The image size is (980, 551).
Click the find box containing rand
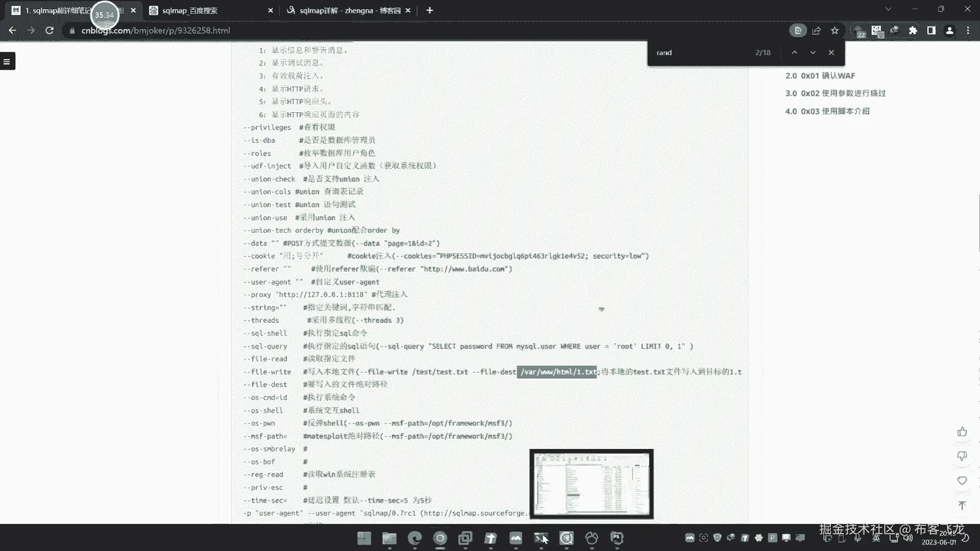click(699, 53)
